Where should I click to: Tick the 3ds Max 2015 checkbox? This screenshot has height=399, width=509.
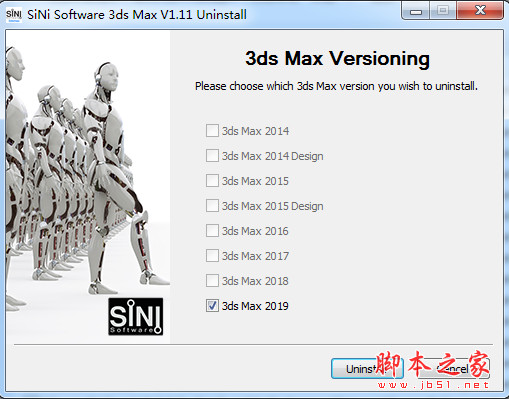tap(212, 181)
